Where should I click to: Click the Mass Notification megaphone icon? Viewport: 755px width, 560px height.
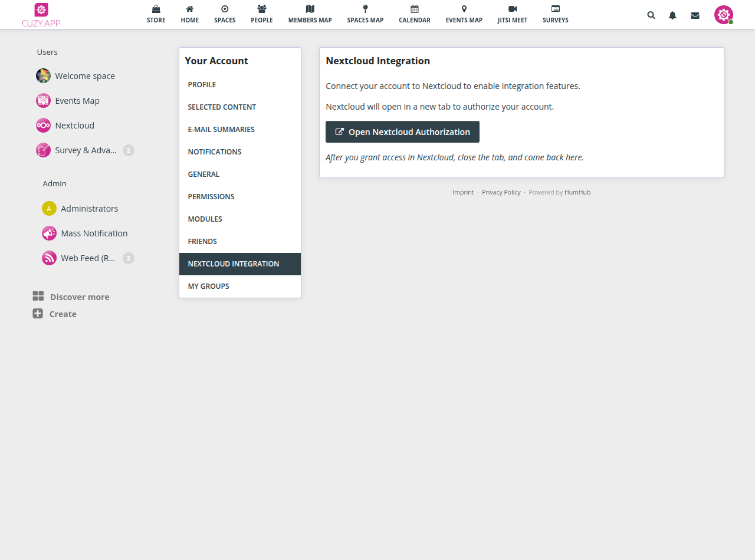click(49, 233)
